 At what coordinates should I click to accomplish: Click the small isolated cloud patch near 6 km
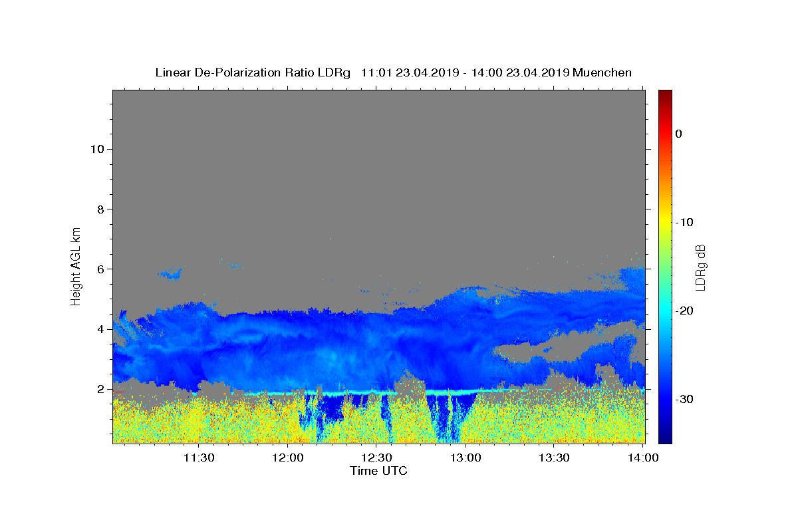coord(171,273)
